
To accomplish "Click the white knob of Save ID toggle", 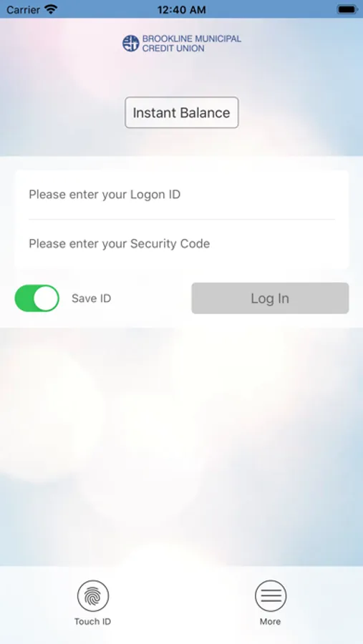I will coord(46,298).
